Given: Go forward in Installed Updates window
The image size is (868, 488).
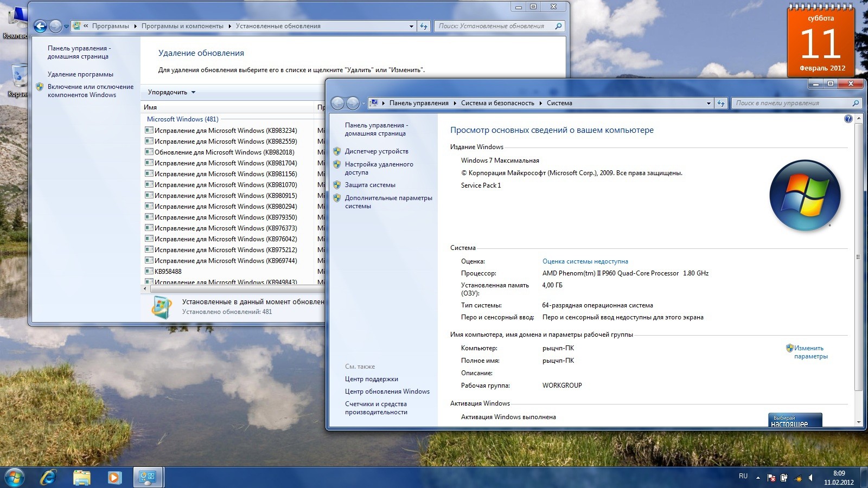Looking at the screenshot, I should [x=55, y=26].
